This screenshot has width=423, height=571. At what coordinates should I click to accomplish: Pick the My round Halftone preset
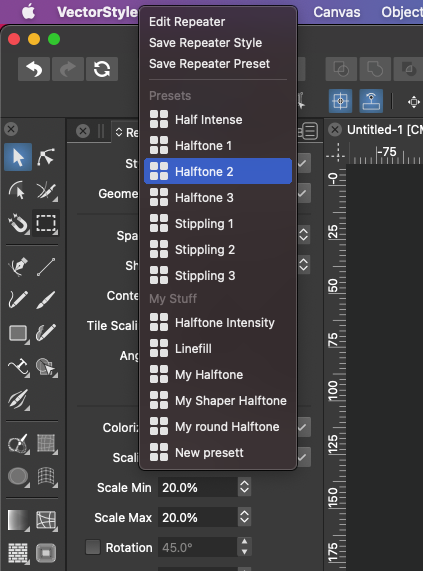[218, 426]
